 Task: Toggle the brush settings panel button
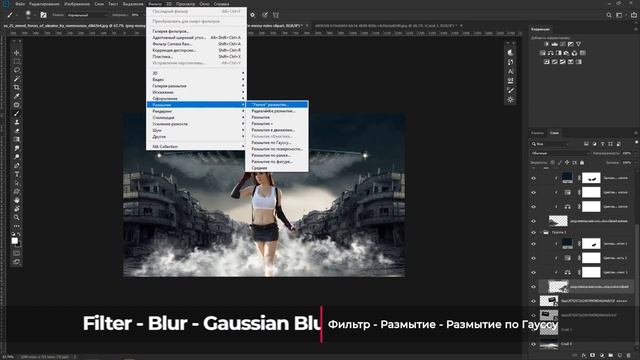43,15
